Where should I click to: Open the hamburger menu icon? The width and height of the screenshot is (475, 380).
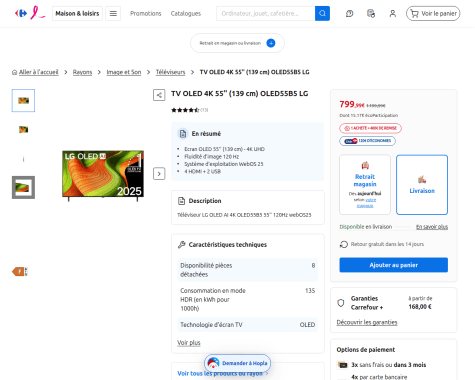pyautogui.click(x=113, y=13)
